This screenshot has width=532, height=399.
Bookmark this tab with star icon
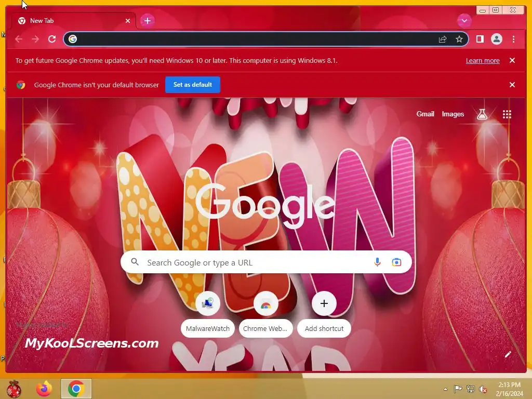tap(459, 39)
